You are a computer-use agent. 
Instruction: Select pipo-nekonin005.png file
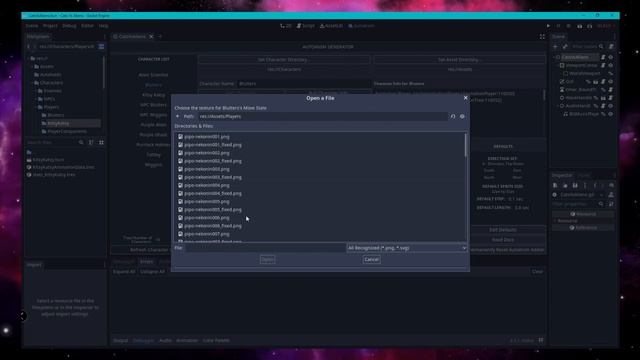coord(207,202)
